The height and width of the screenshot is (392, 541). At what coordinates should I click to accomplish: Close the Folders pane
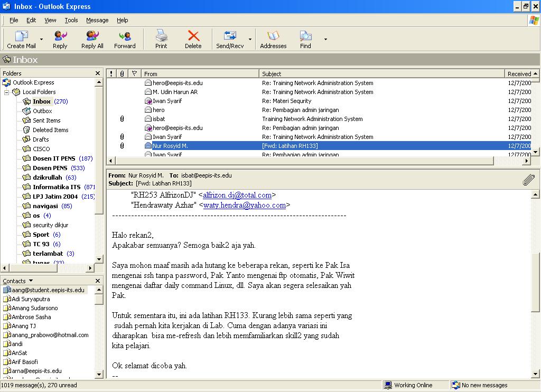pyautogui.click(x=98, y=73)
